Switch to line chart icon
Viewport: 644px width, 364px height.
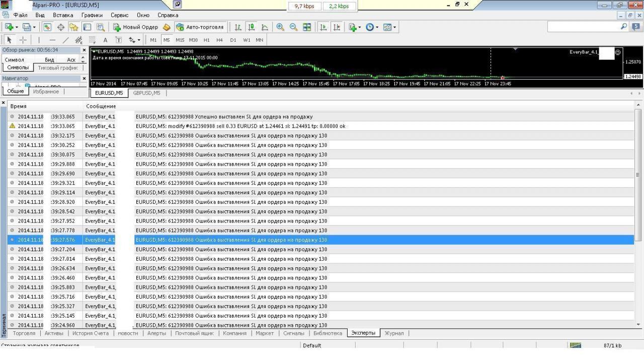coord(265,27)
